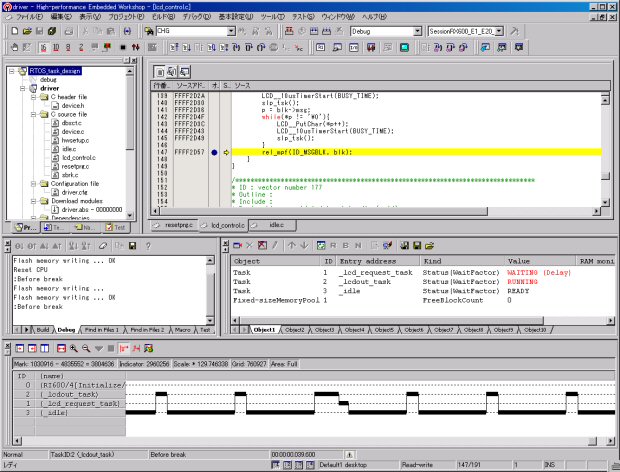The height and width of the screenshot is (472, 620).
Task: Collapse the RTOS_task_design workspace node
Action: pos(11,71)
